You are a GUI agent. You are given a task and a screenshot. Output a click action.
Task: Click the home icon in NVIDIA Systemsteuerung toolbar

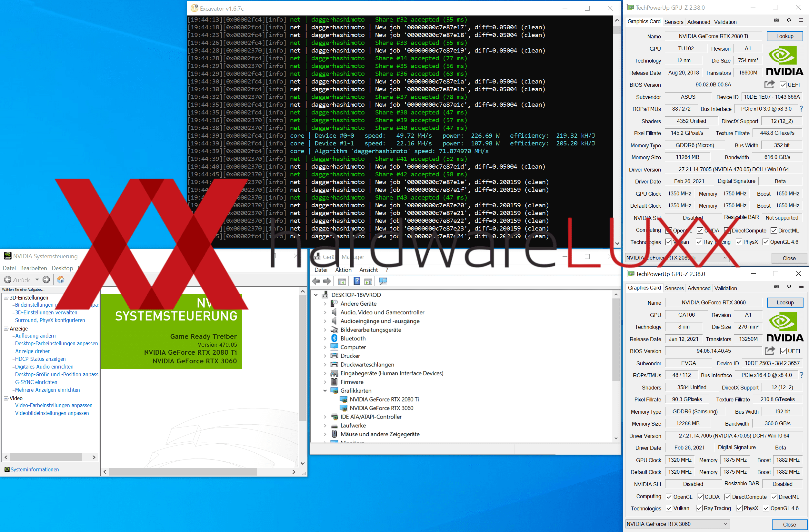(x=61, y=280)
